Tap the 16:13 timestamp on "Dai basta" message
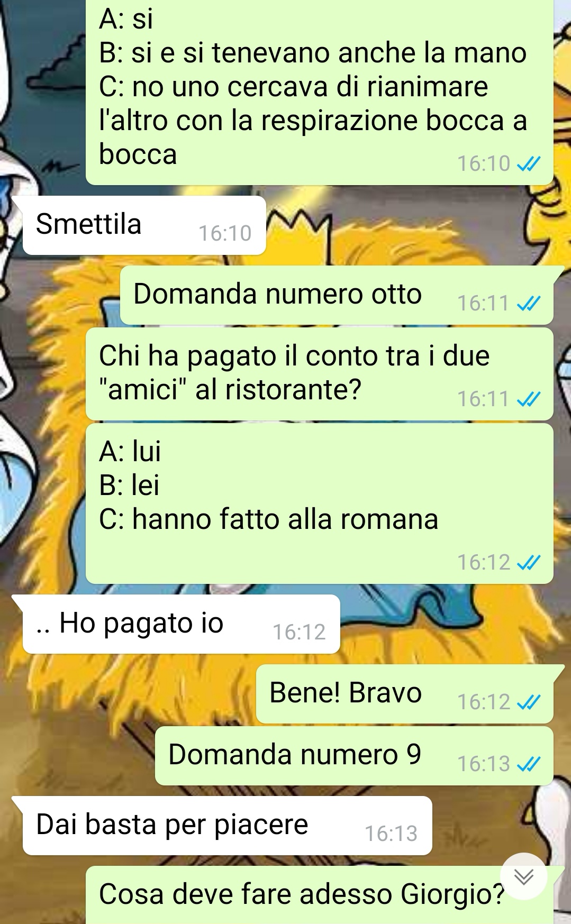The image size is (571, 924). click(391, 834)
